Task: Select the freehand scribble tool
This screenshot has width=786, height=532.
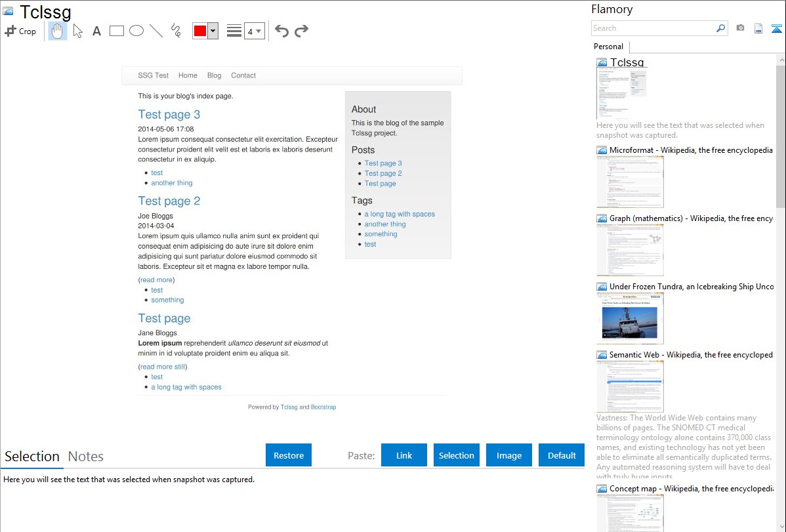Action: pos(176,31)
